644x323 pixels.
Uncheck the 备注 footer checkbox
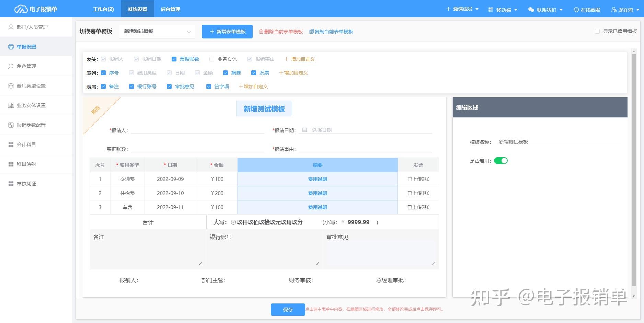click(103, 86)
